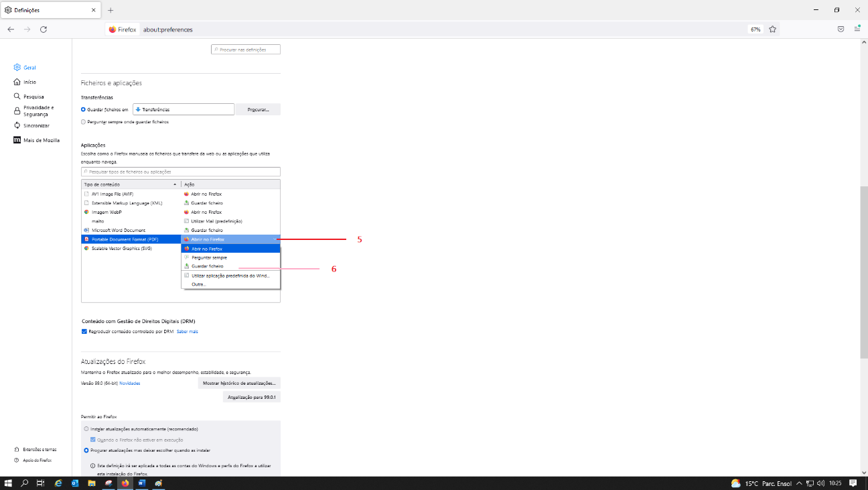
Task: Choose Outra... in the open dropdown list
Action: [199, 284]
